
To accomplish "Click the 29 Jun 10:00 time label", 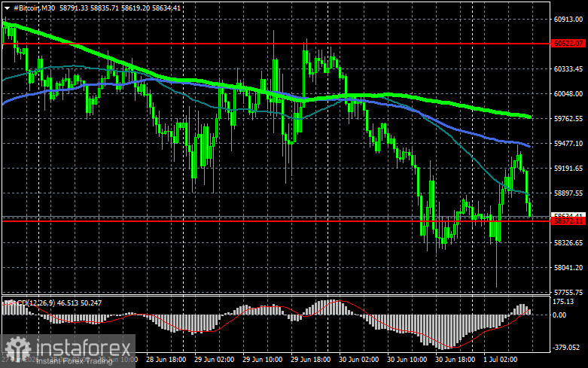I will (262, 360).
